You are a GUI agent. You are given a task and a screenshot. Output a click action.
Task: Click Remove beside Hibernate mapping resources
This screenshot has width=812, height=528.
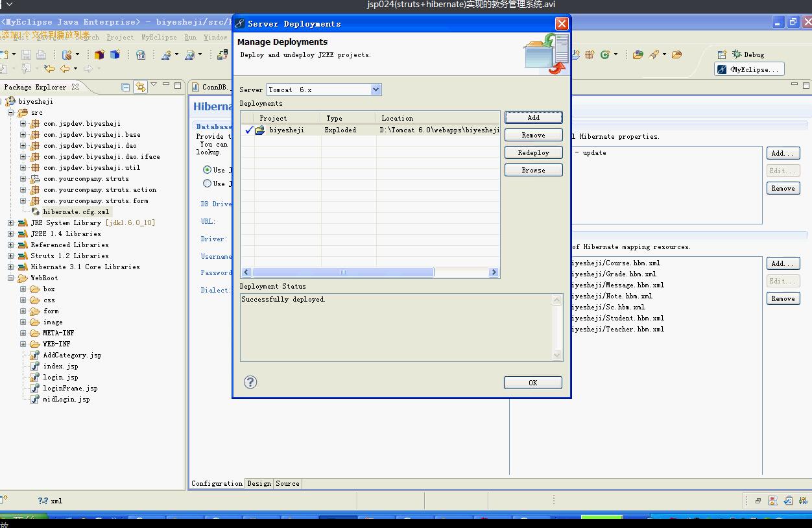[x=783, y=298]
